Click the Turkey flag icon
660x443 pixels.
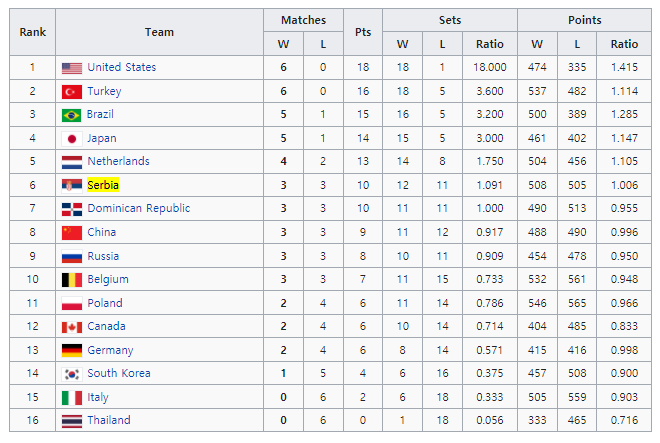[x=72, y=91]
